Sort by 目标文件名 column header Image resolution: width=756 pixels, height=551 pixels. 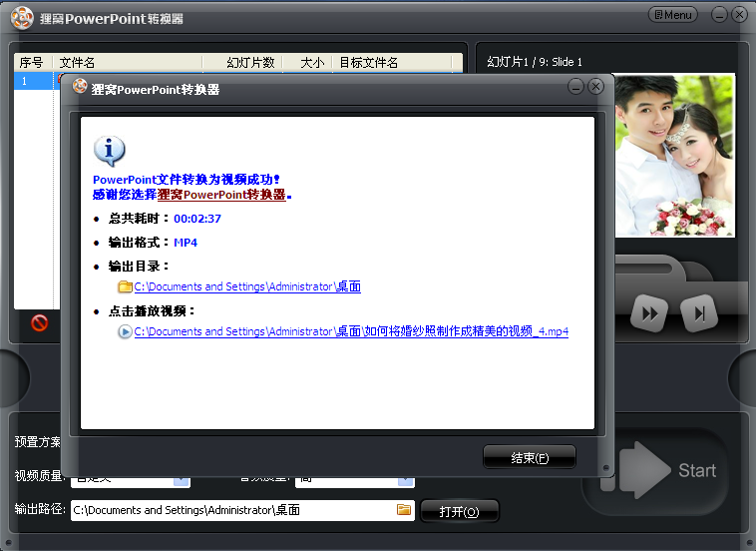(x=393, y=63)
